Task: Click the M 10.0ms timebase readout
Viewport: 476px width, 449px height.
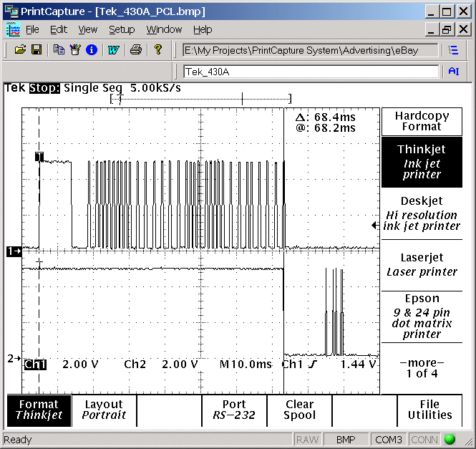Action: pos(246,364)
